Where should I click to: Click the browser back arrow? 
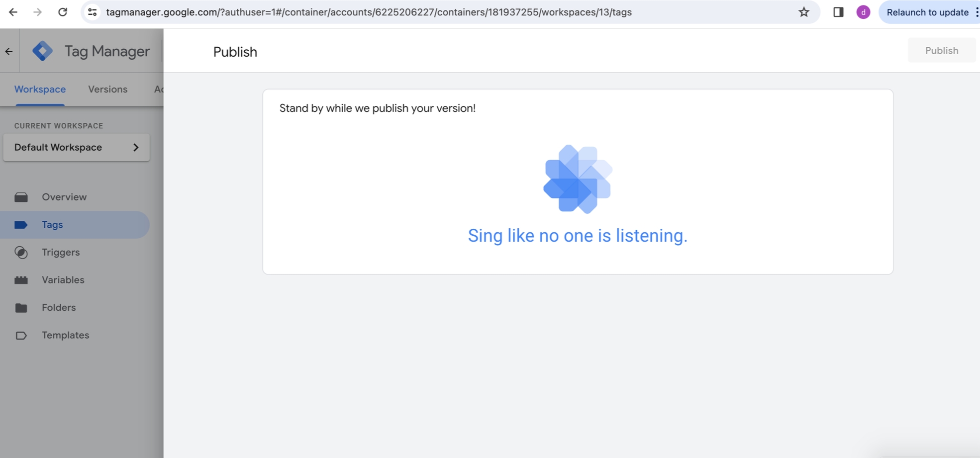point(13,12)
